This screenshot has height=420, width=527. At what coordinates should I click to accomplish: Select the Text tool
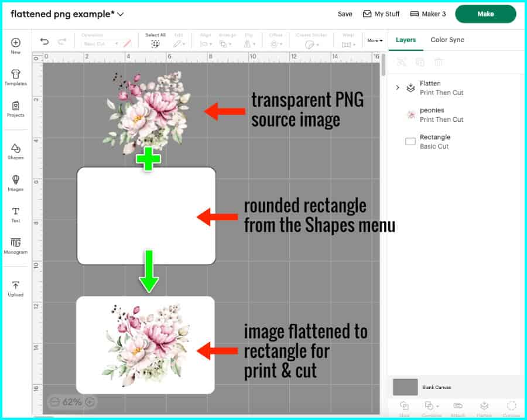click(15, 214)
